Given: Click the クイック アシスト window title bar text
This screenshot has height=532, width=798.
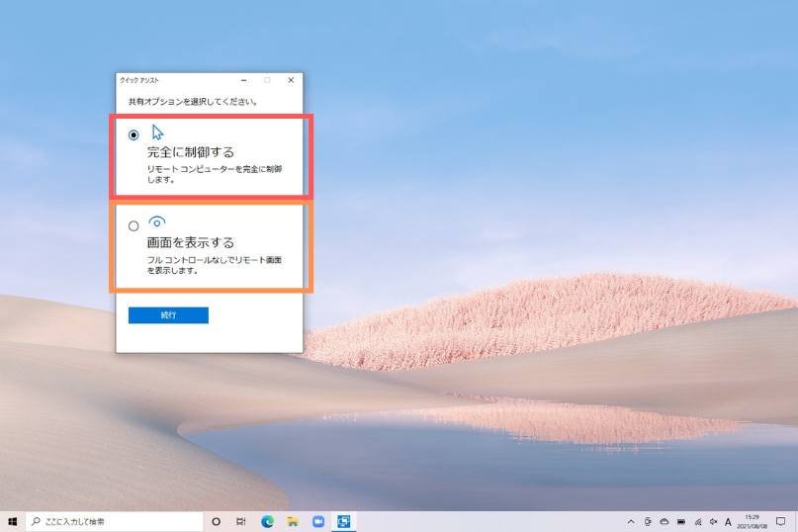Looking at the screenshot, I should click(x=139, y=80).
